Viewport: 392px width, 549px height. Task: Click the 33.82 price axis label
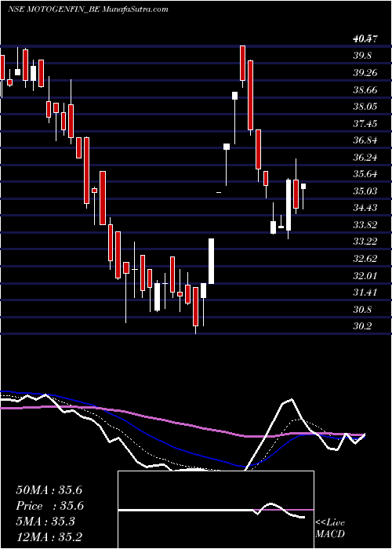pos(365,225)
